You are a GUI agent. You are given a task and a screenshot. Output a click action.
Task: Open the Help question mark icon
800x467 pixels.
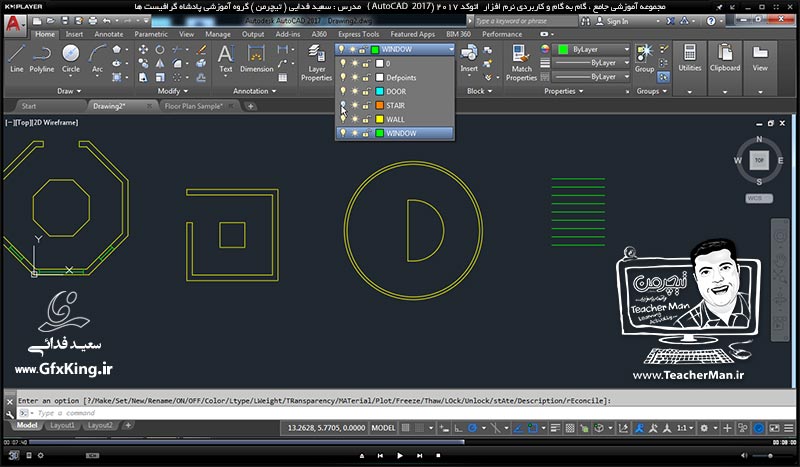pos(711,21)
